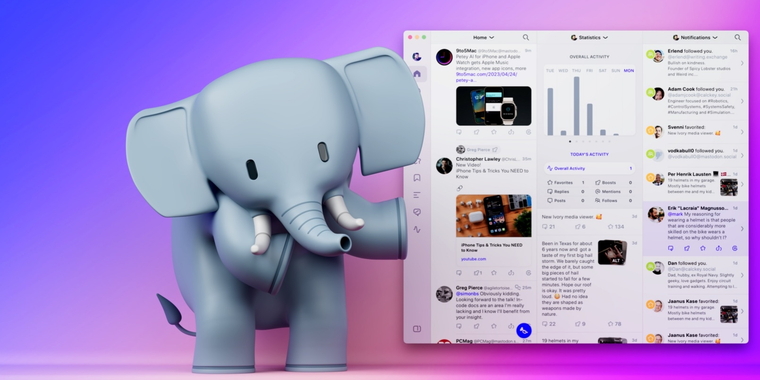Share Christopher Lawley's post

pos(511,273)
